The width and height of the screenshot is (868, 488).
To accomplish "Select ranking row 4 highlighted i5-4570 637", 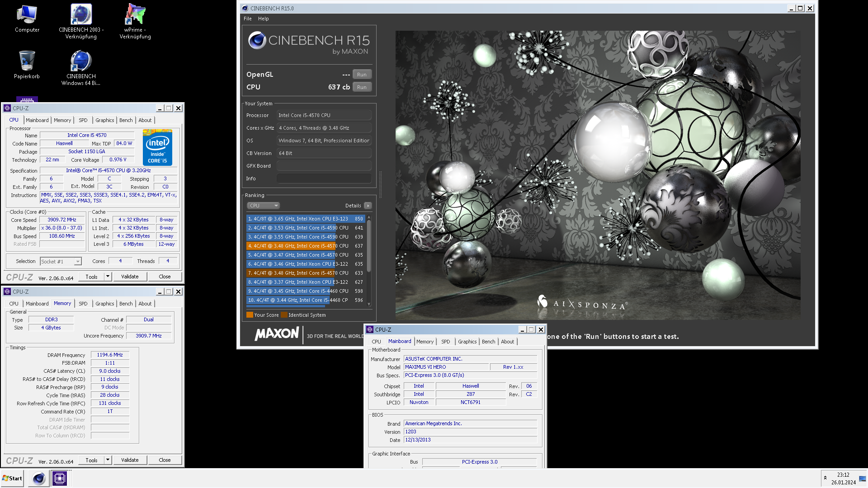I will (x=306, y=246).
